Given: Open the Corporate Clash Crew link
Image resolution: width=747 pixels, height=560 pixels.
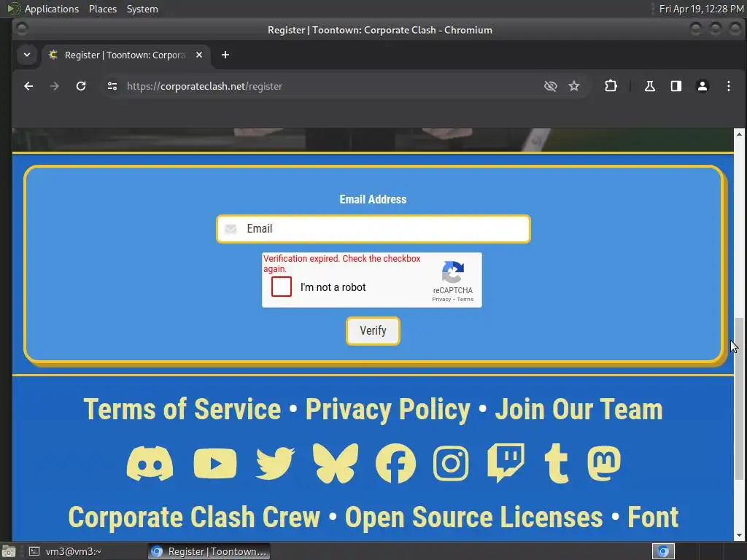Looking at the screenshot, I should 194,517.
